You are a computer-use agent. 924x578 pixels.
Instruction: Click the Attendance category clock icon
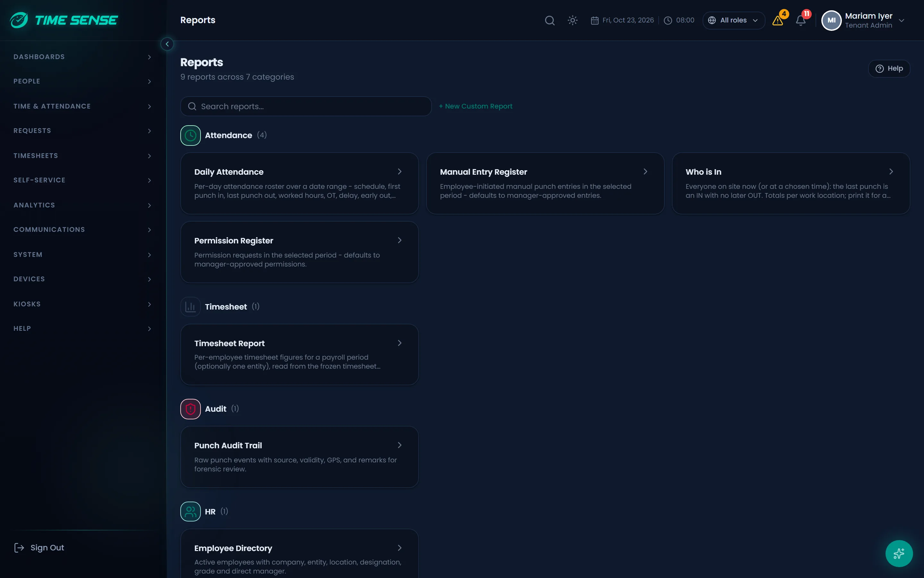(x=191, y=135)
